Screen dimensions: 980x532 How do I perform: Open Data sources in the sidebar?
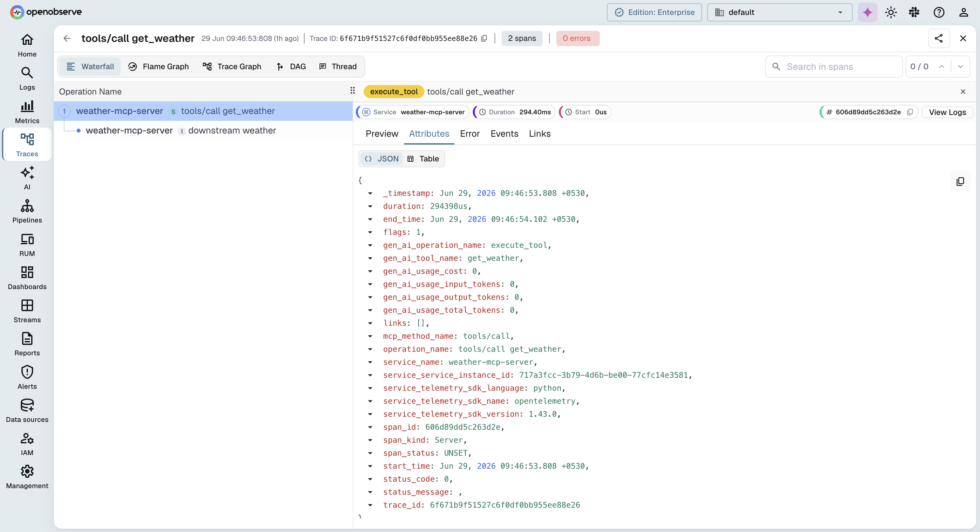click(27, 411)
